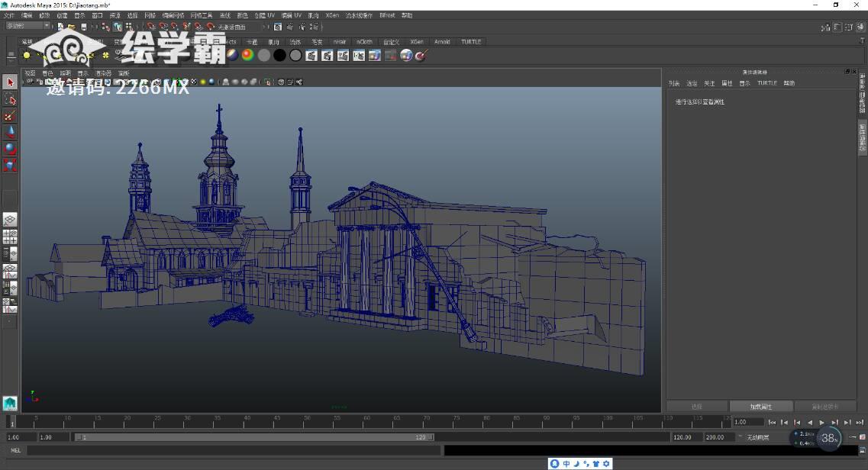Activate the Rotate tool sphere icon

[10, 148]
